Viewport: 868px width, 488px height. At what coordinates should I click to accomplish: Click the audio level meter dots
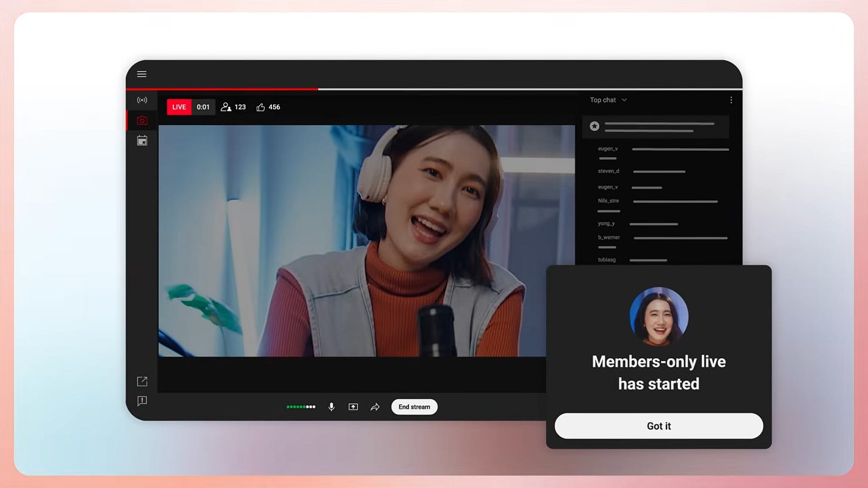[x=301, y=407]
